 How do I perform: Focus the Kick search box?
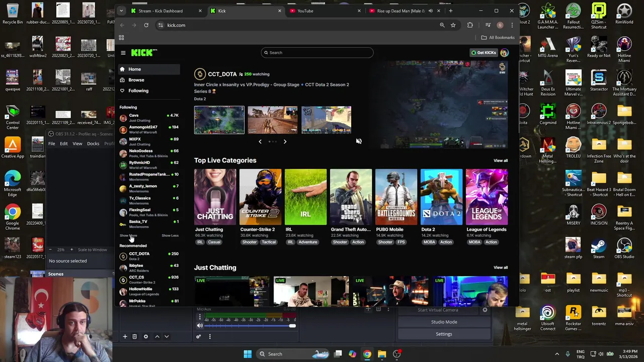pos(317,53)
